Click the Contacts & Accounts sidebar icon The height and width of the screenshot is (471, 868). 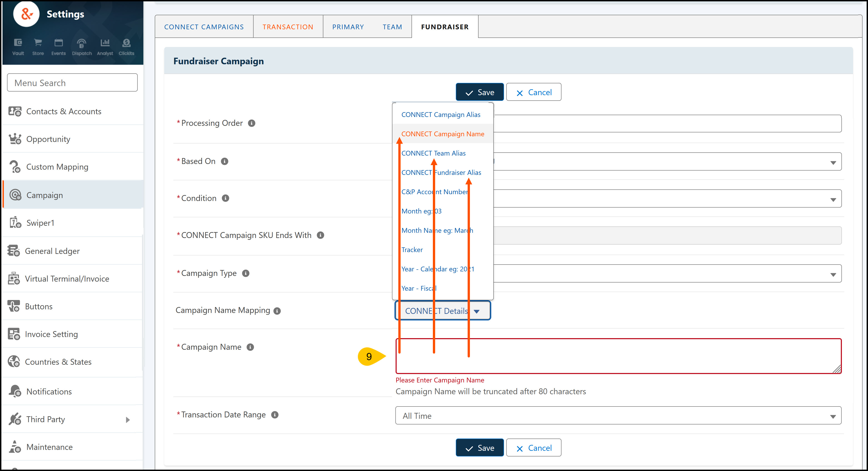coord(15,112)
